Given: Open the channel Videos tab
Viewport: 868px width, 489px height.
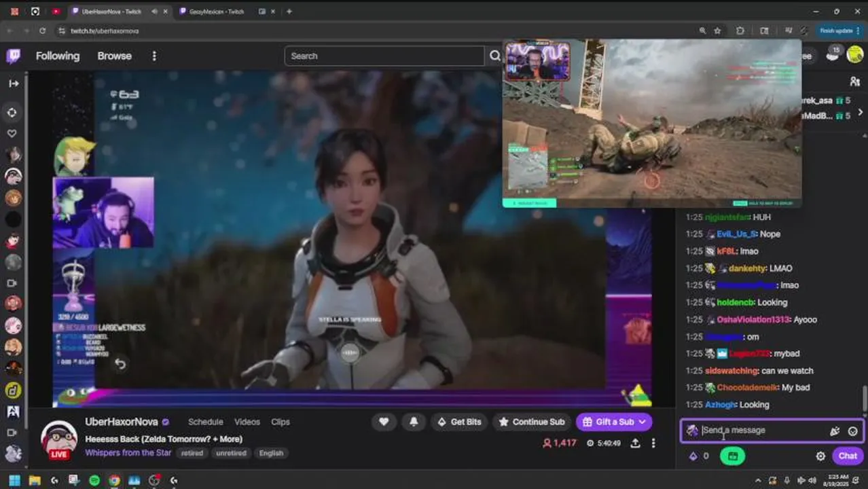Looking at the screenshot, I should pos(247,422).
